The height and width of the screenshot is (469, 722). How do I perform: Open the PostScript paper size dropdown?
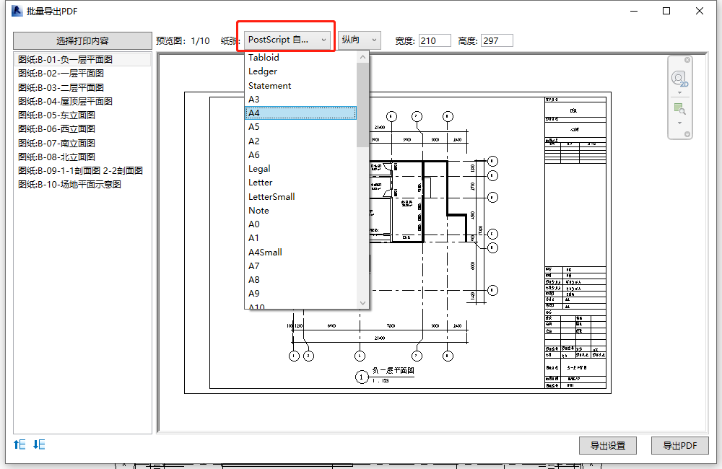(286, 40)
